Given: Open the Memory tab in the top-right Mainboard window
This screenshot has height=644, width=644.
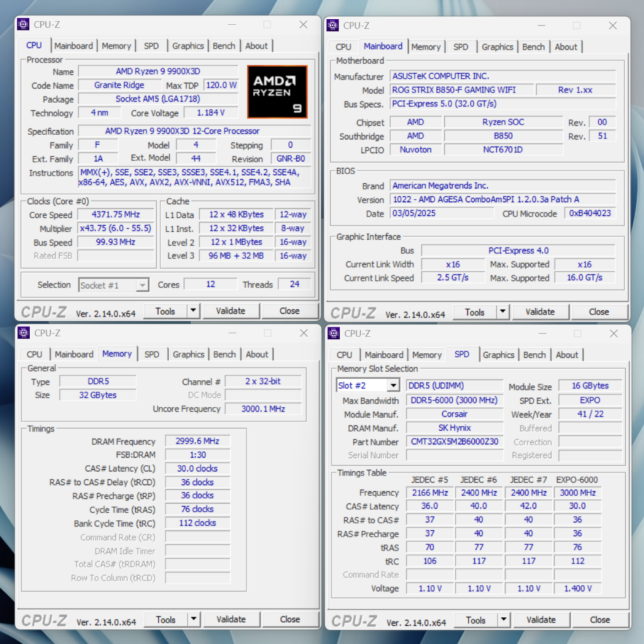Looking at the screenshot, I should [426, 47].
